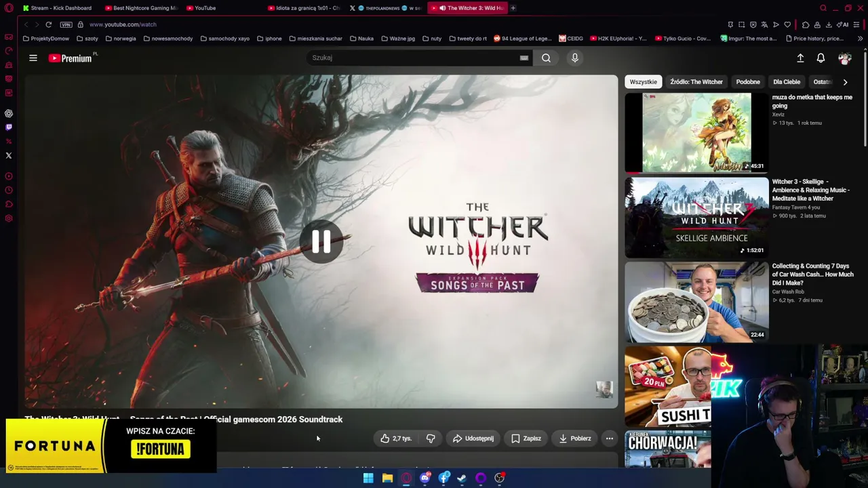Open browser tab search magnifier
This screenshot has width=868, height=488.
(823, 8)
